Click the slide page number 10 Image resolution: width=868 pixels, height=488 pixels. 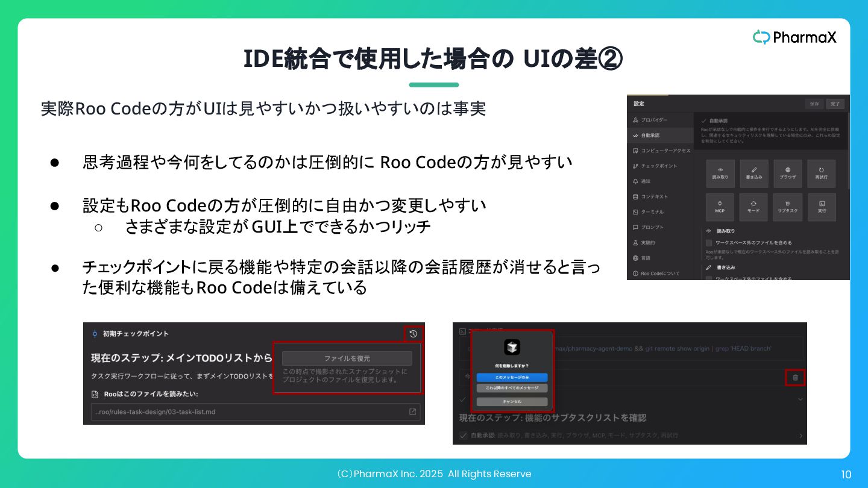(846, 475)
